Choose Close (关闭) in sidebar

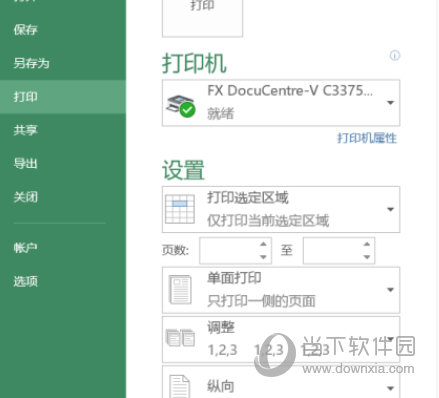pos(26,197)
